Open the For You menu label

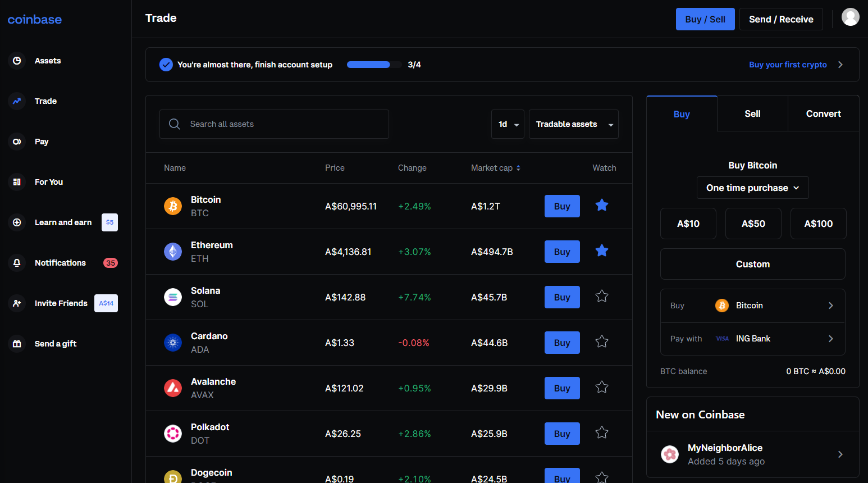tap(49, 182)
